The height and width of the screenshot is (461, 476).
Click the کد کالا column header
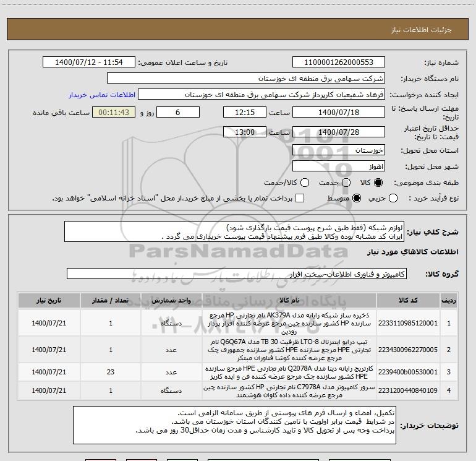[x=408, y=301]
